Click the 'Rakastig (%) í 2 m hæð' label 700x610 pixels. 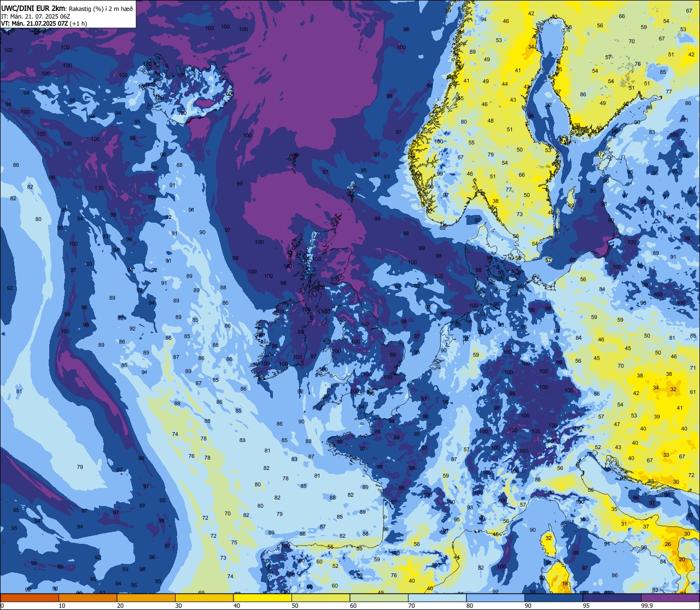(101, 8)
